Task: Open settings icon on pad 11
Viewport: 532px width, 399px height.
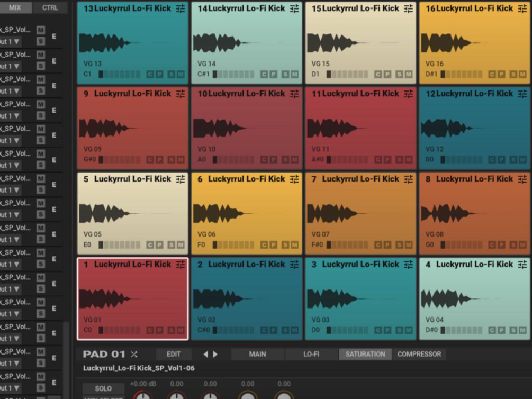Action: click(409, 94)
